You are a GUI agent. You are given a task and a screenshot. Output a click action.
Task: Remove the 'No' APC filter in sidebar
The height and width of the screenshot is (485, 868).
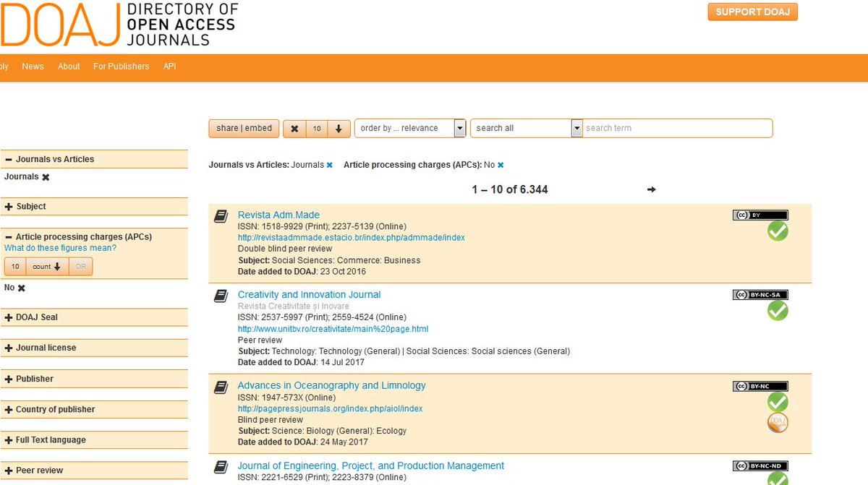pyautogui.click(x=22, y=288)
